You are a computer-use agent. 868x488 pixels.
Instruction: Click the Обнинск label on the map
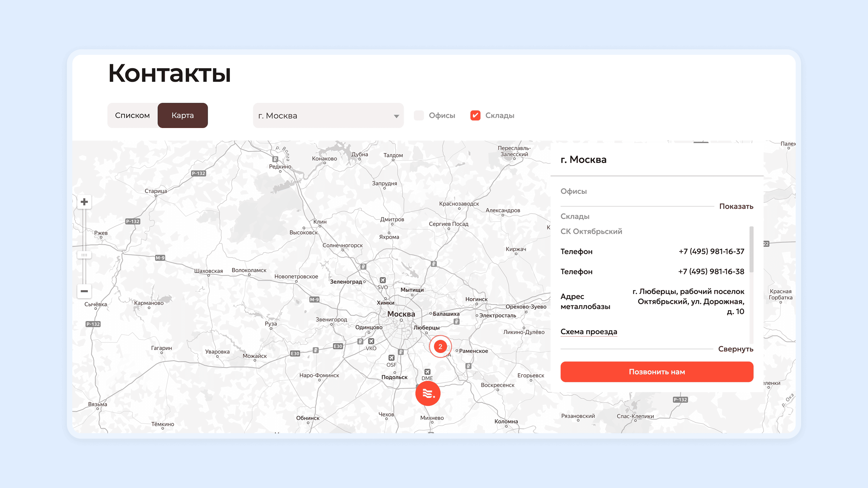(x=308, y=418)
